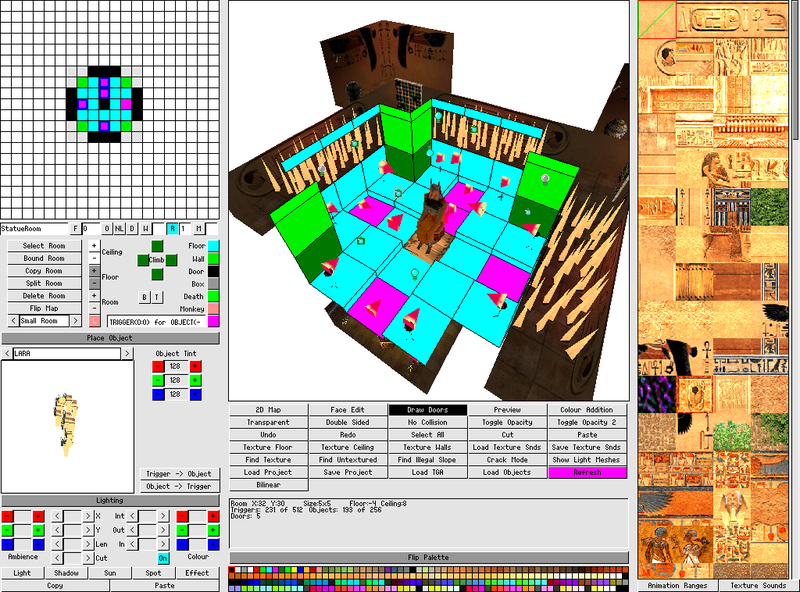Click the Lighting header bar
The height and width of the screenshot is (592, 800).
pyautogui.click(x=110, y=500)
